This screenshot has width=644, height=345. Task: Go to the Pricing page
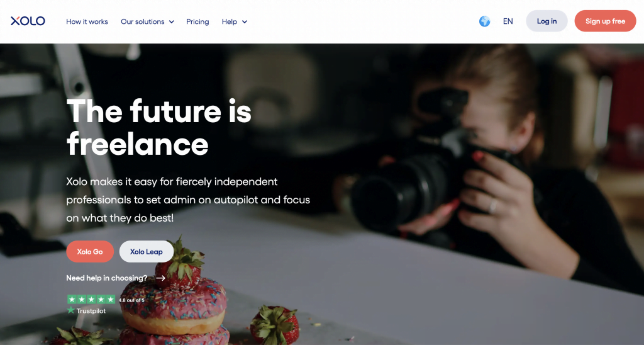(x=197, y=21)
